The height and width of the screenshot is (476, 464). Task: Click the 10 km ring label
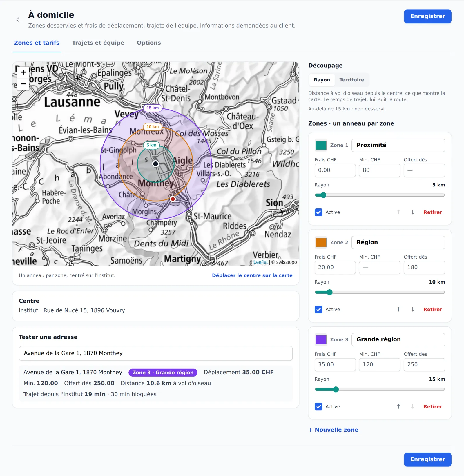(x=153, y=127)
